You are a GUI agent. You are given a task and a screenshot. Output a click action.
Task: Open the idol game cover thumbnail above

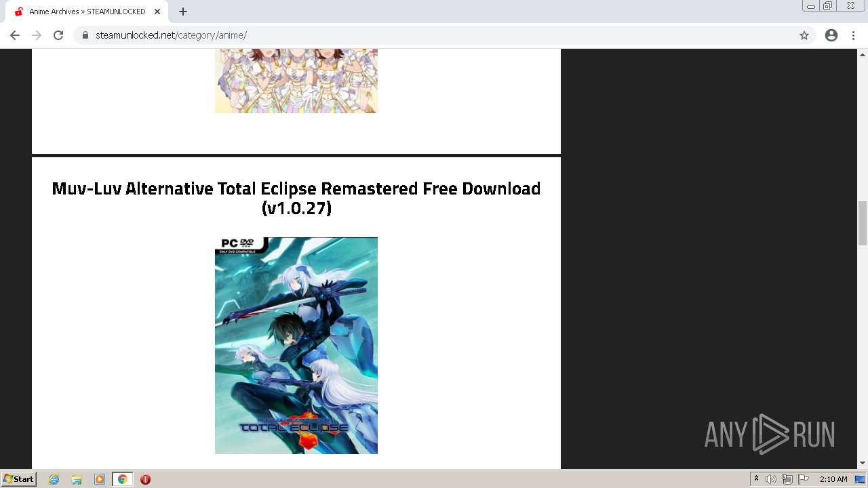296,81
